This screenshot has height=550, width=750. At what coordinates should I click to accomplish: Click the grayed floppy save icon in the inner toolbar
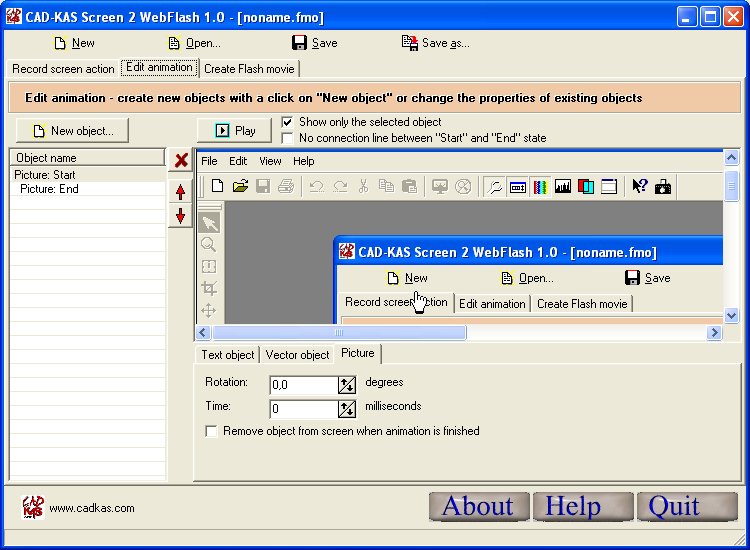coord(263,186)
